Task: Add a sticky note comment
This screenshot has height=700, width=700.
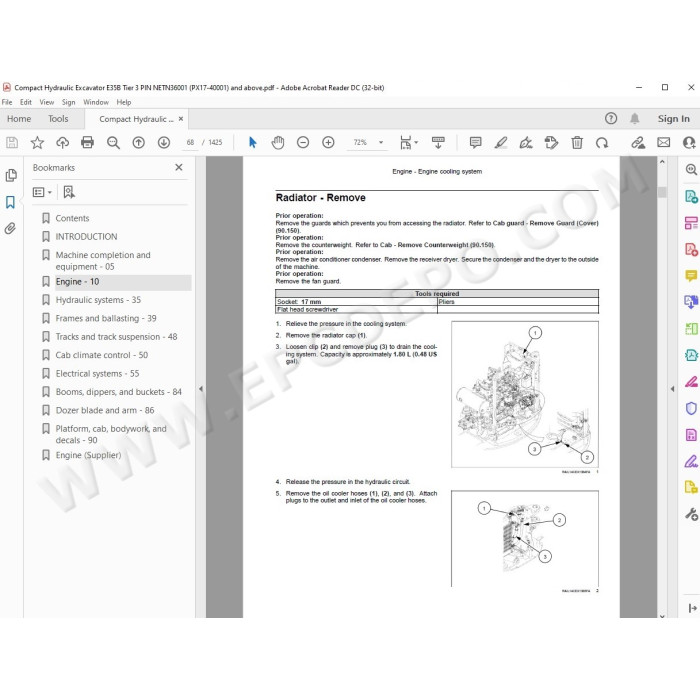Action: [x=475, y=142]
